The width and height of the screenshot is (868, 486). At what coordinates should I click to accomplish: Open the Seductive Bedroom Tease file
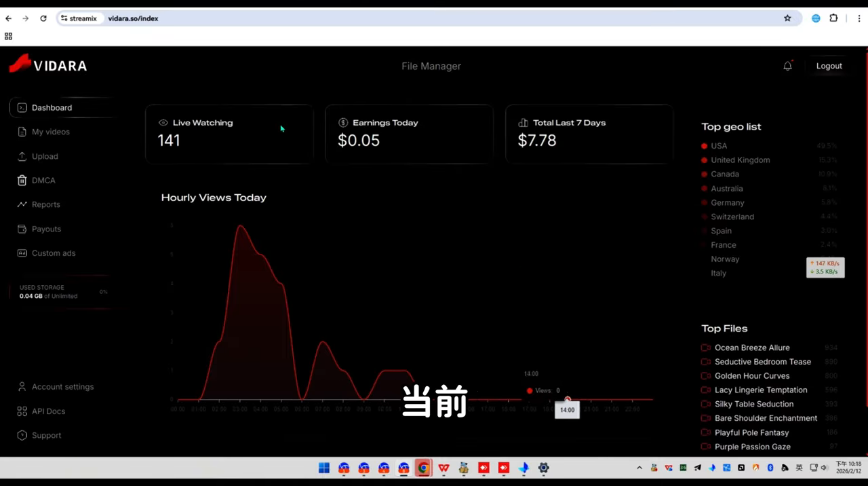pos(763,362)
